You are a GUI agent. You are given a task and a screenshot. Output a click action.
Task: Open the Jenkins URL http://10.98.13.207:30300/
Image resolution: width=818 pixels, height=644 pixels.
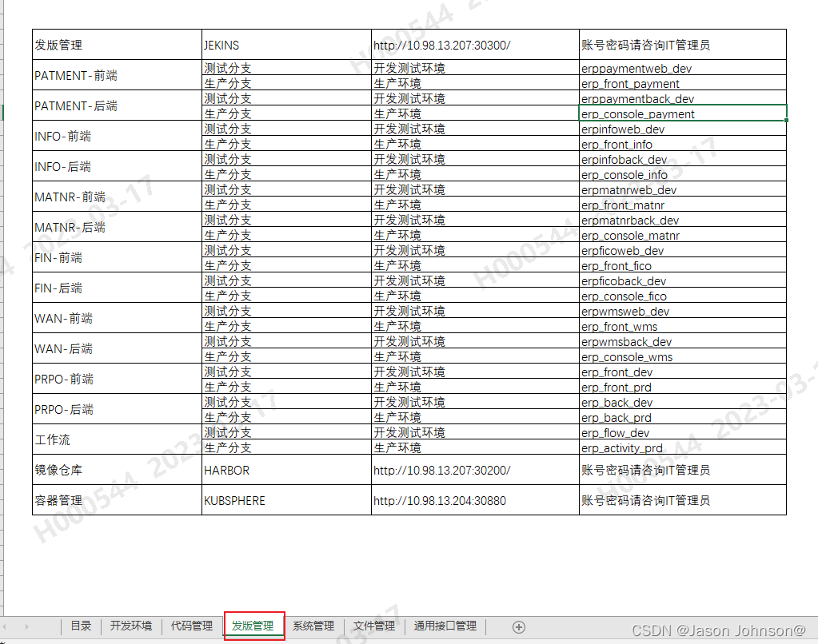point(442,46)
